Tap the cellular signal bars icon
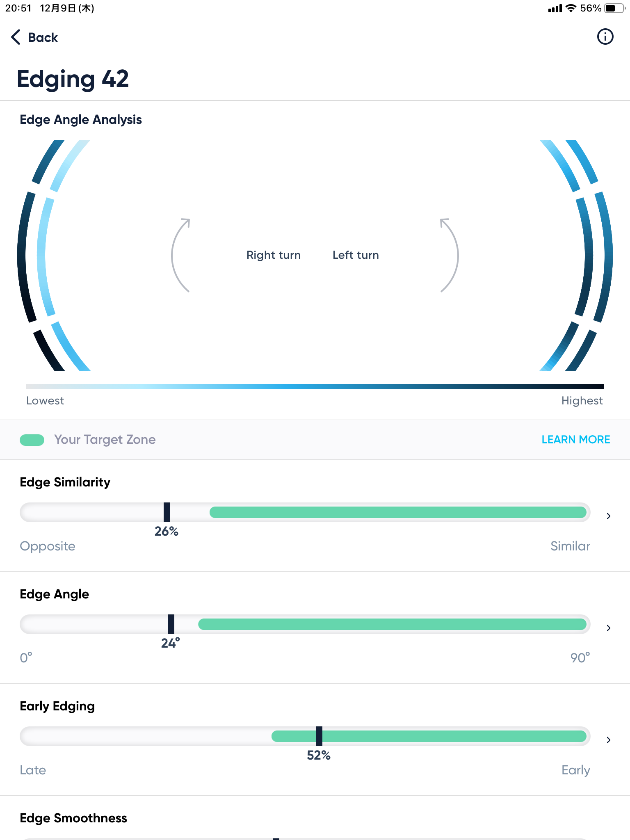The image size is (630, 840). click(555, 8)
